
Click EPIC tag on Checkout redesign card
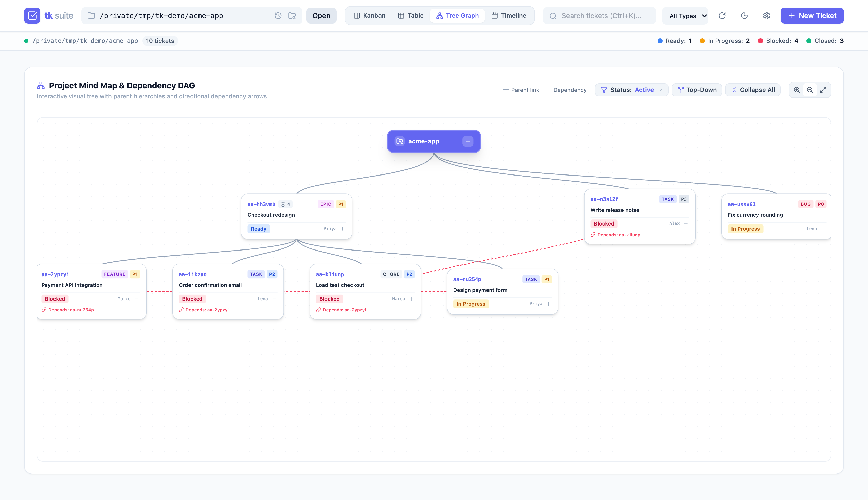325,204
